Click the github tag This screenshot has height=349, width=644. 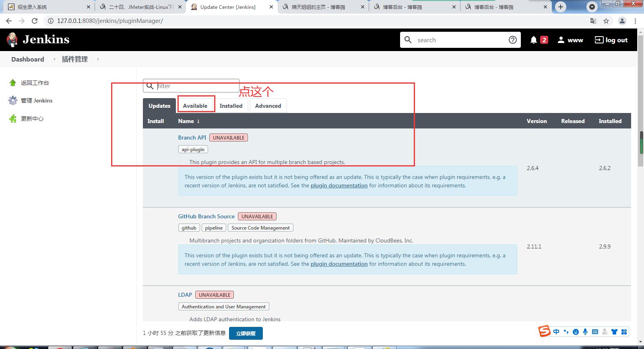189,228
